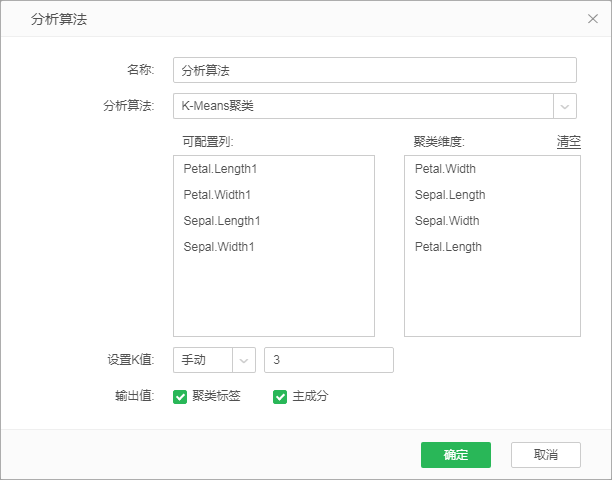
Task: Select Sepal.Length1 in configurable columns
Action: [x=222, y=221]
